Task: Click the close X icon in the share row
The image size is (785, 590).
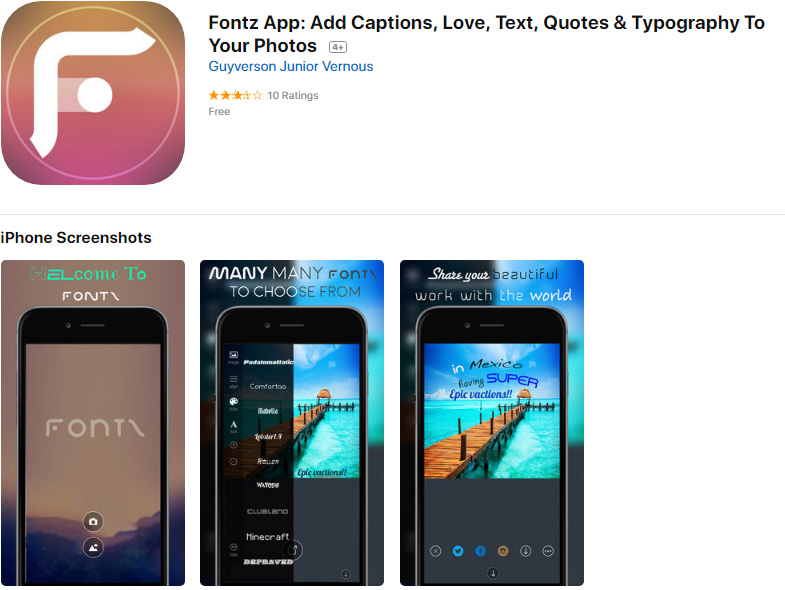Action: (x=436, y=551)
